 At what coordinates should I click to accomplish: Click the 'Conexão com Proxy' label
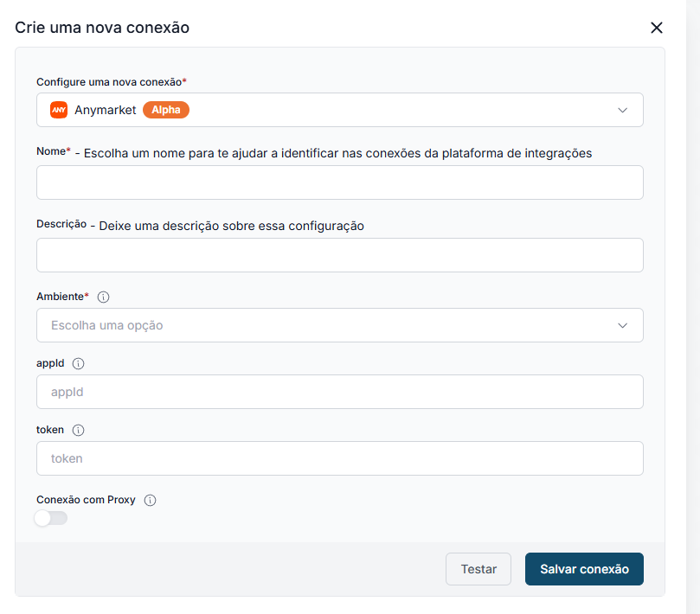click(x=86, y=500)
